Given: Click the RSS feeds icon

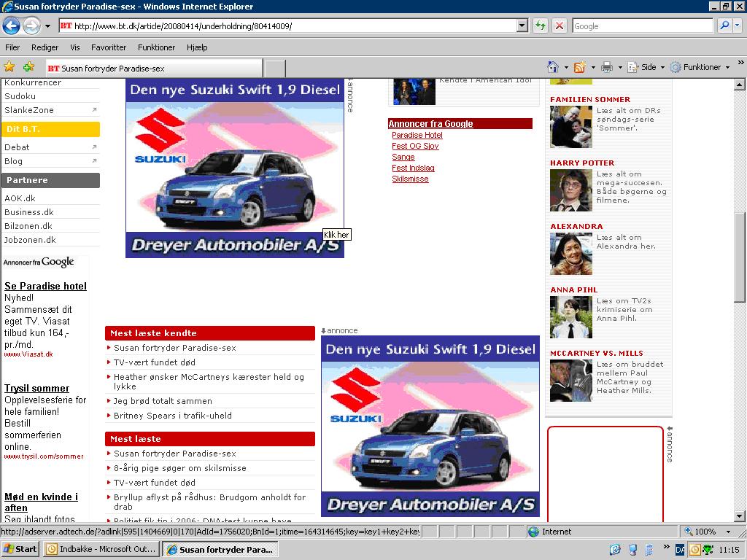Looking at the screenshot, I should (580, 67).
